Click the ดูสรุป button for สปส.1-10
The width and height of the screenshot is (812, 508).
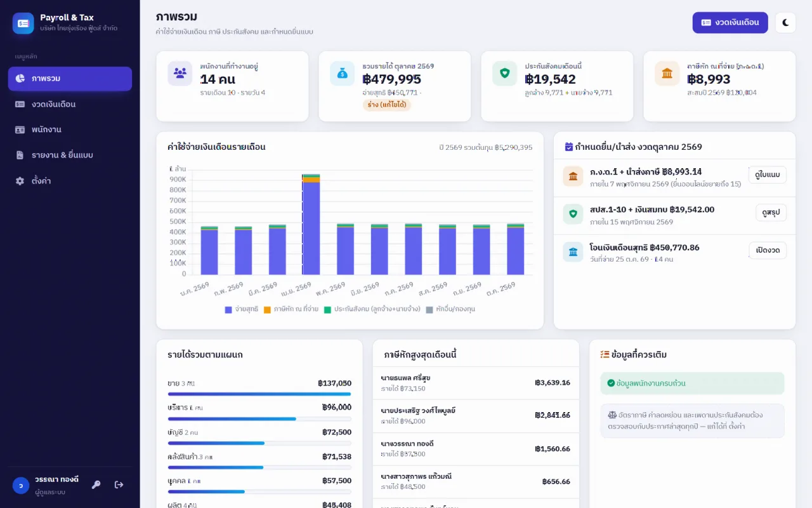tap(771, 213)
